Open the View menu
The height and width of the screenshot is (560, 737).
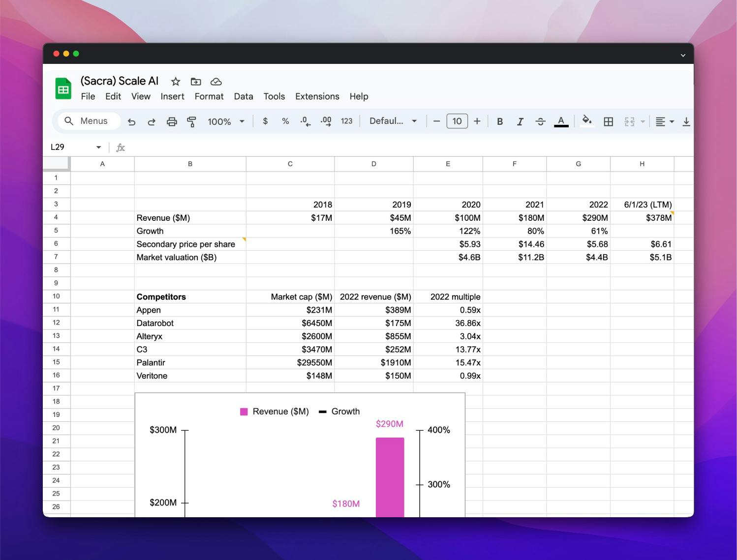click(141, 96)
